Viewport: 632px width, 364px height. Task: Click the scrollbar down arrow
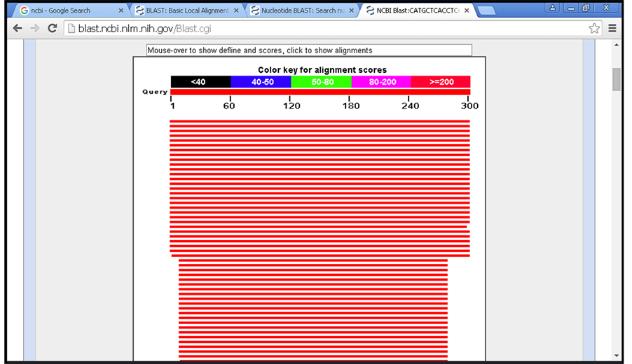(617, 356)
